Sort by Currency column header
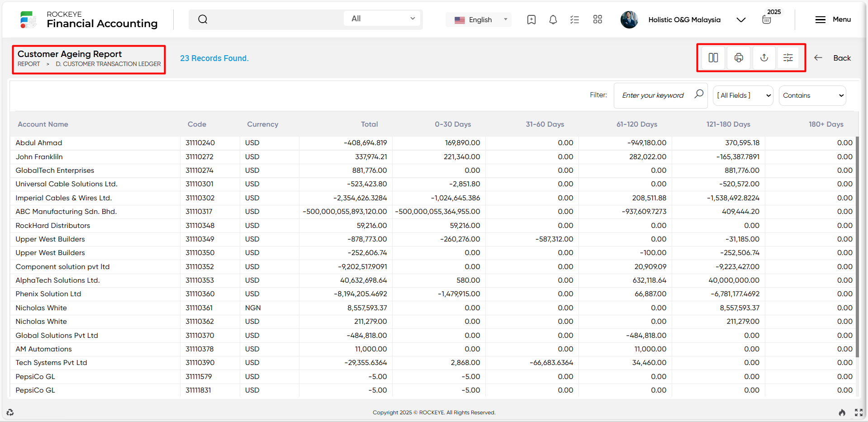Viewport: 868px width, 422px height. coord(262,124)
